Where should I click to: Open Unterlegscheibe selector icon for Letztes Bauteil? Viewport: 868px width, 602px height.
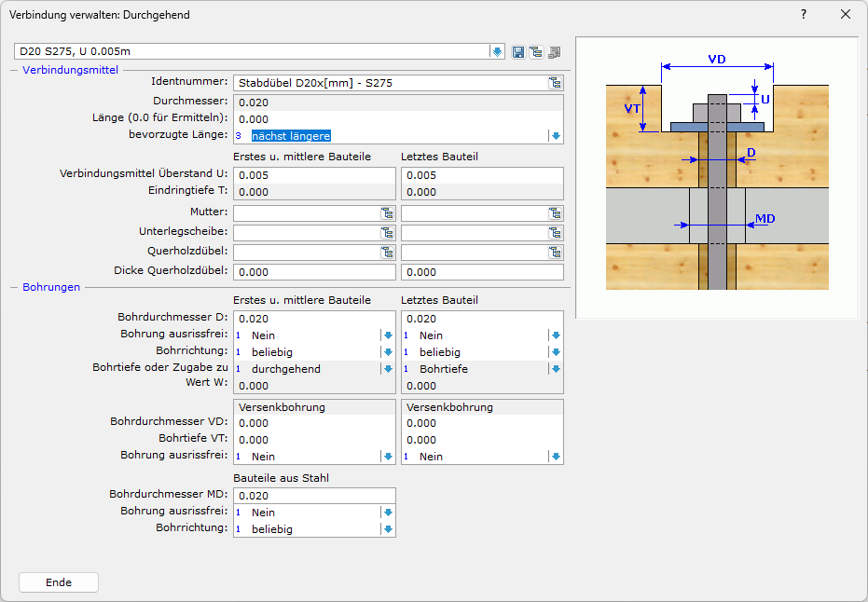555,233
